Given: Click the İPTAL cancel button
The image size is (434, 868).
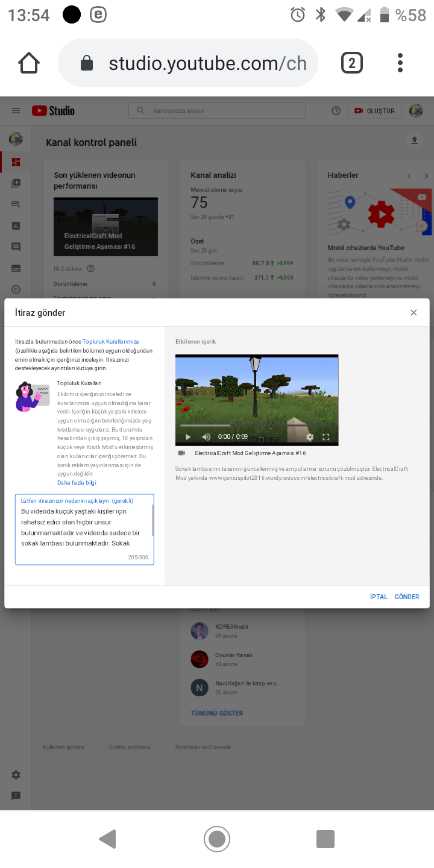Looking at the screenshot, I should (379, 597).
